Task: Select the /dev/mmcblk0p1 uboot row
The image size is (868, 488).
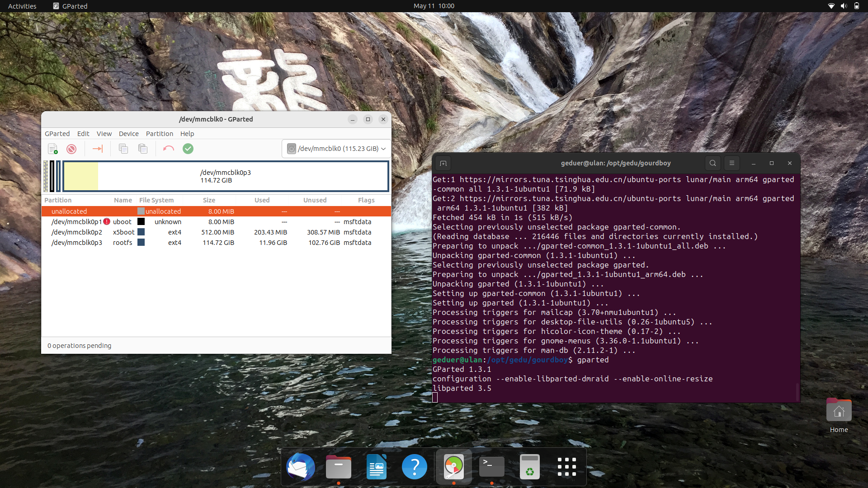Action: (216, 222)
